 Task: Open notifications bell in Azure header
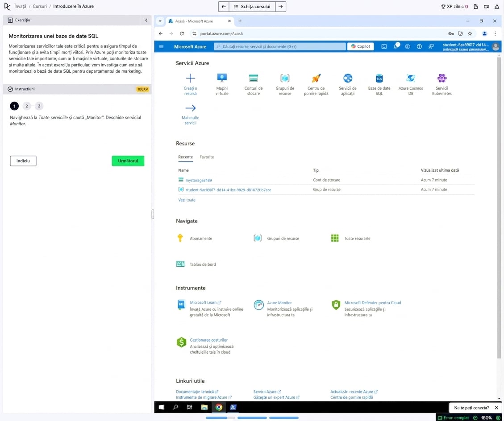tap(396, 46)
